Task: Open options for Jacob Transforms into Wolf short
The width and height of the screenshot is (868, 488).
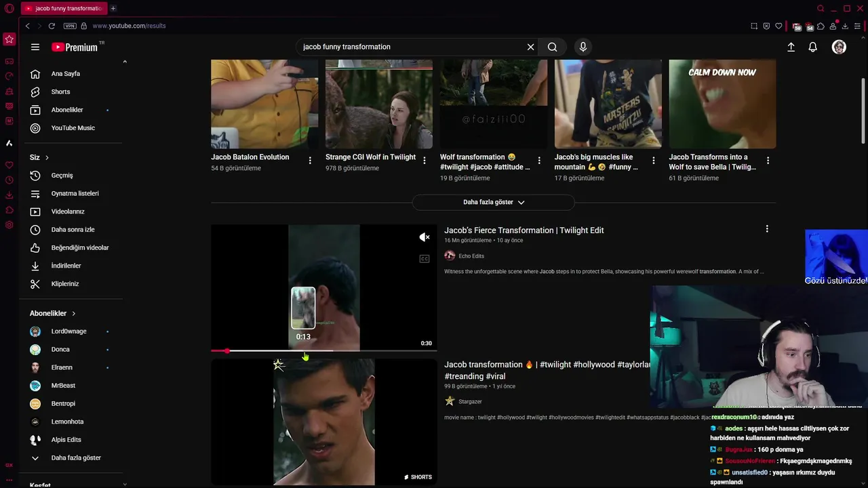Action: tap(768, 161)
